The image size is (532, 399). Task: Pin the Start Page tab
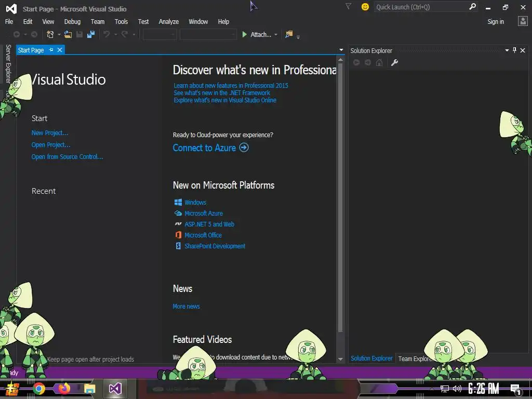(51, 50)
